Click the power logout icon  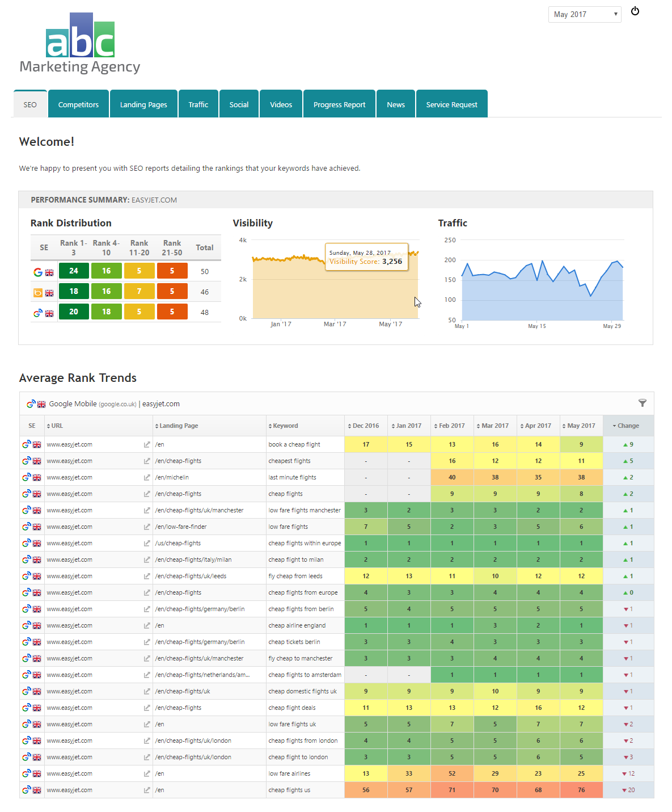click(635, 11)
